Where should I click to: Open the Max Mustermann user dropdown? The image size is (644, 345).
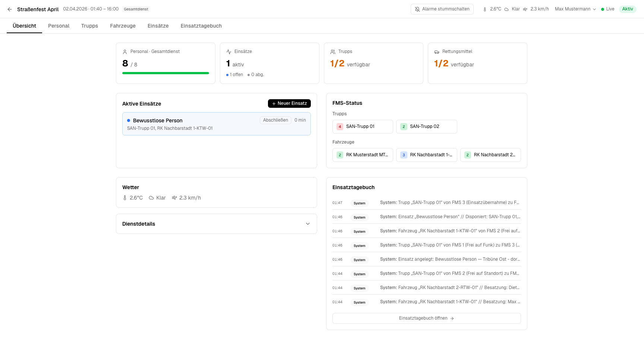tap(575, 9)
